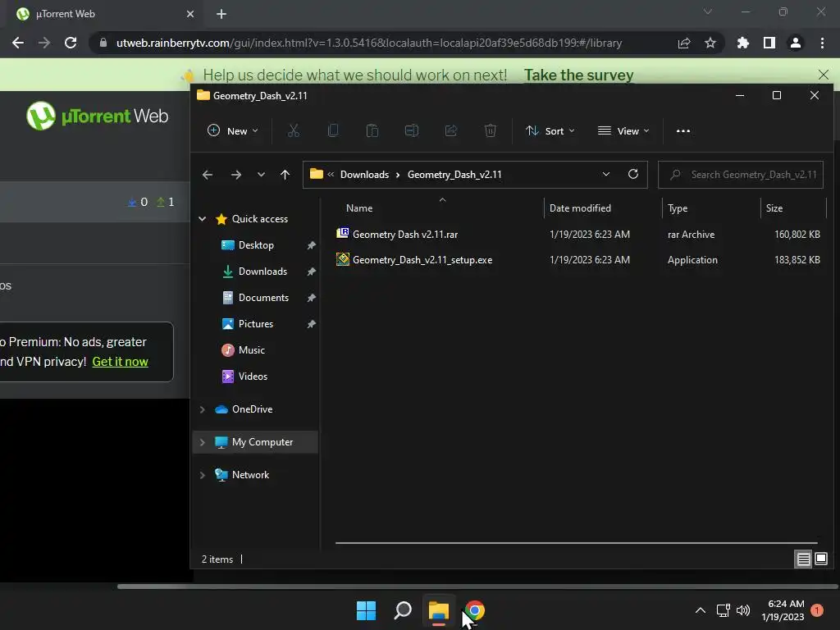Click the µTorrent Web logo
Viewport: 840px width, 630px height.
pyautogui.click(x=97, y=116)
